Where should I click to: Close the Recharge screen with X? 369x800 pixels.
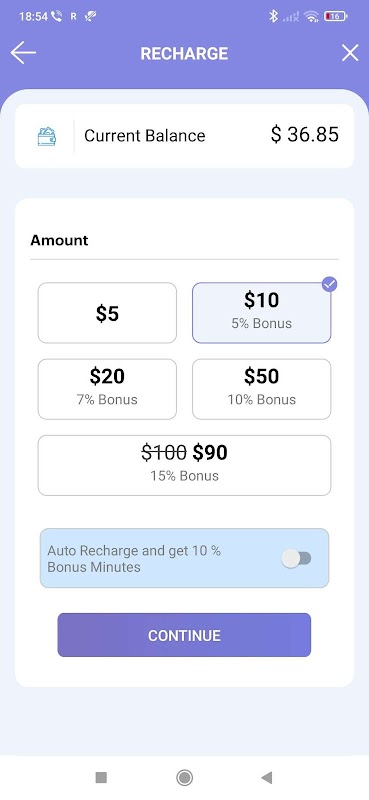(350, 53)
